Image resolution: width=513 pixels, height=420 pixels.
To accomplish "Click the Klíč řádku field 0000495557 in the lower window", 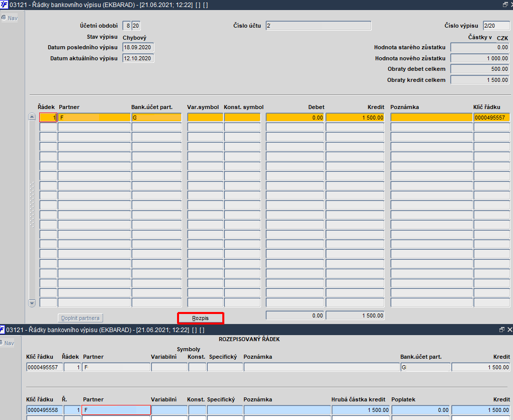I will (44, 367).
